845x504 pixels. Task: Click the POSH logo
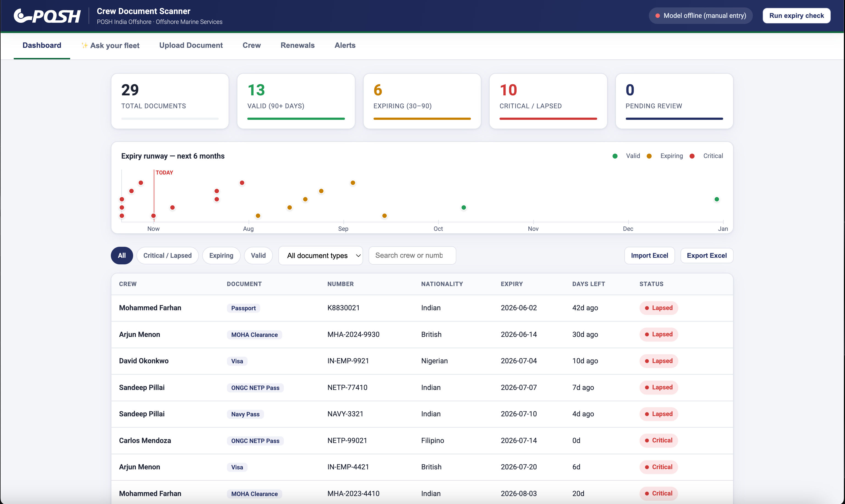[47, 16]
